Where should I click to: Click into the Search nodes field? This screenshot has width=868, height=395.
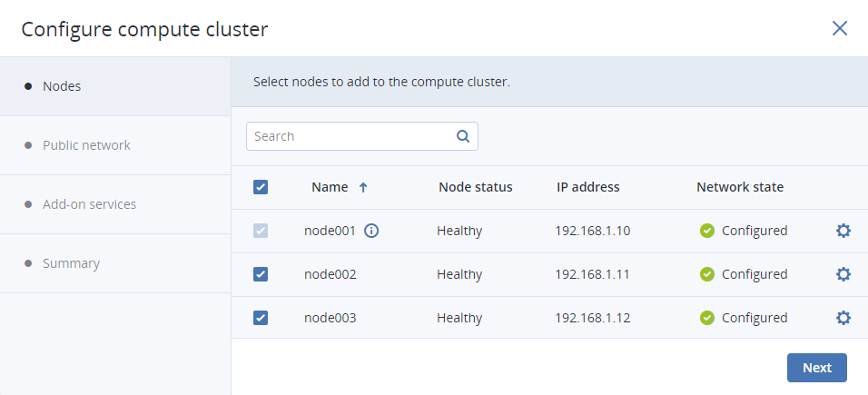click(350, 136)
